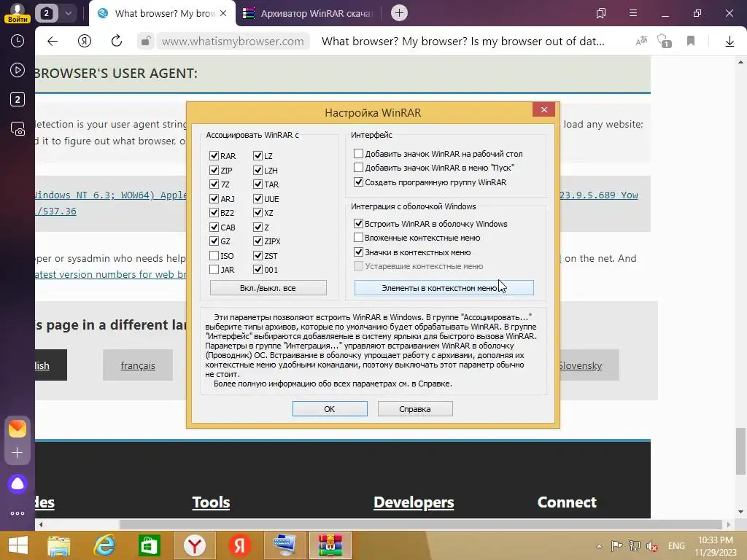This screenshot has width=747, height=560.
Task: Open the sidebar three-dots more options
Action: pyautogui.click(x=18, y=513)
